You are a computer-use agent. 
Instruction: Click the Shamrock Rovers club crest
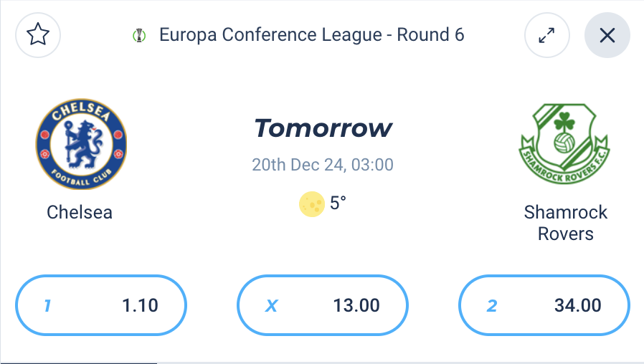click(x=564, y=143)
